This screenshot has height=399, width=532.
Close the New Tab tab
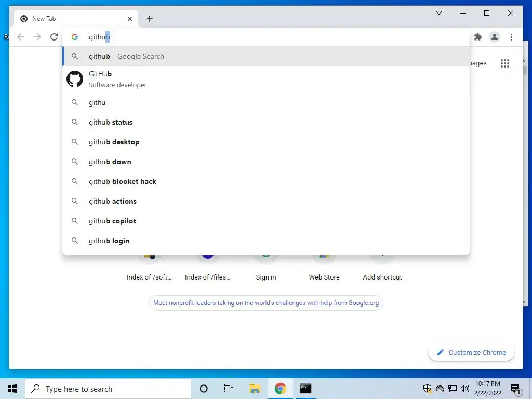click(129, 19)
